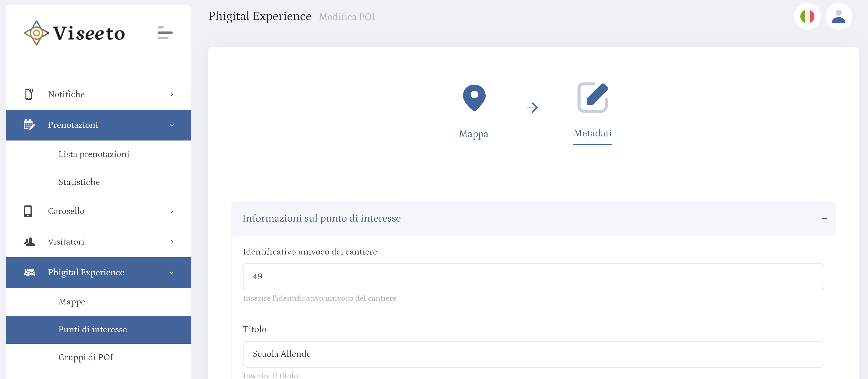Click the Mappa location pin icon

[474, 98]
